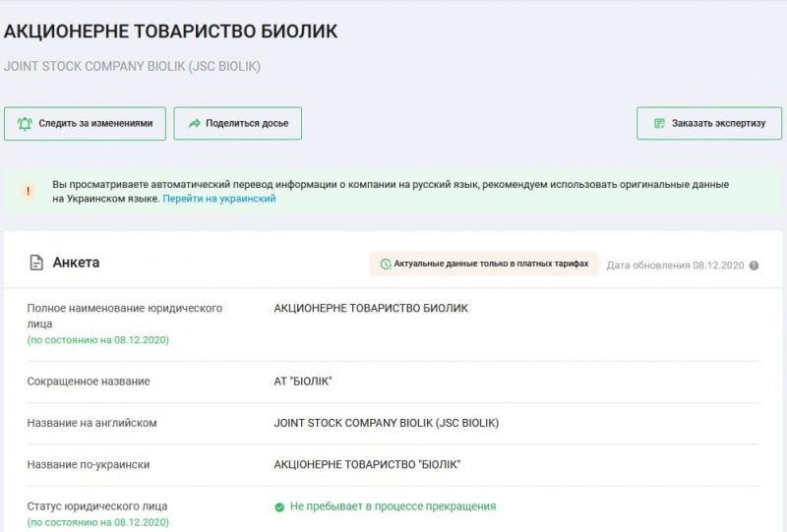This screenshot has height=532, width=787.
Task: Click the Анкета document icon
Action: 36,263
